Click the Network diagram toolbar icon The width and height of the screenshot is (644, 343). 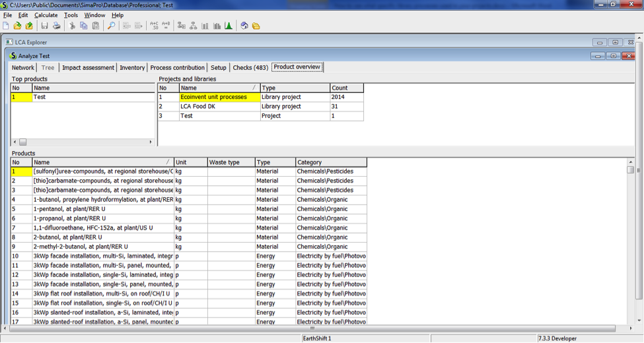point(181,26)
